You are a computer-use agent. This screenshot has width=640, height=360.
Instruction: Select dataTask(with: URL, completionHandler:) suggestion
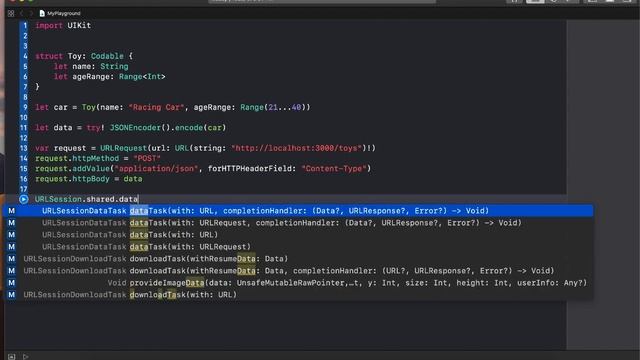pyautogui.click(x=298, y=211)
